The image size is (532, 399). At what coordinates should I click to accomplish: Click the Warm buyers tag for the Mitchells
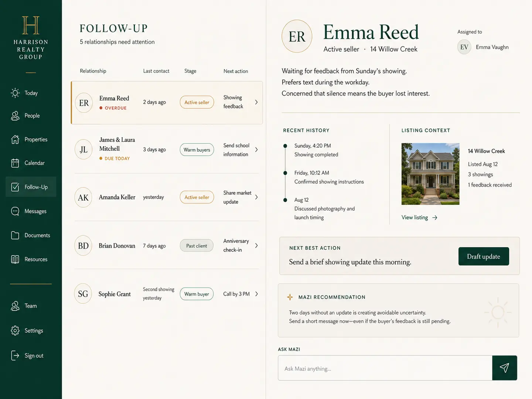point(197,150)
